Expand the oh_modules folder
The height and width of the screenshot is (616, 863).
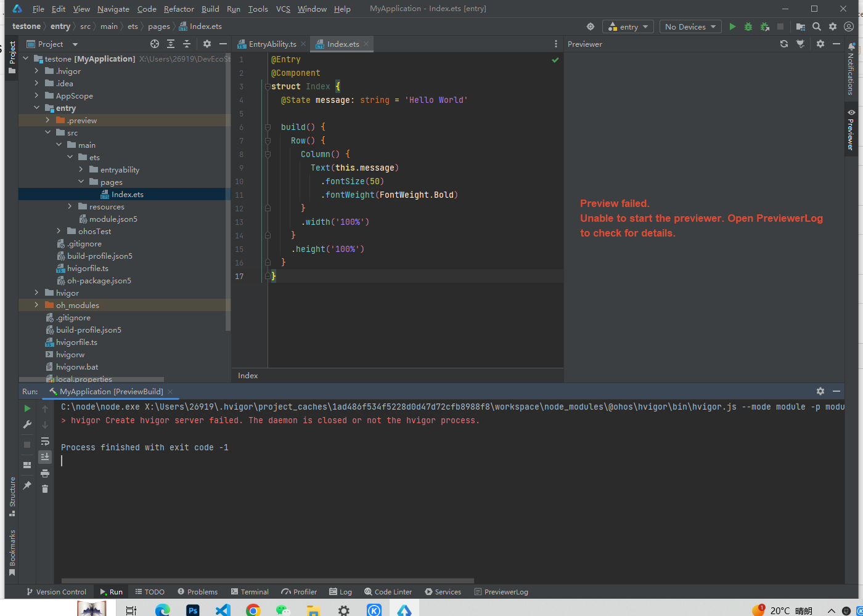[36, 305]
